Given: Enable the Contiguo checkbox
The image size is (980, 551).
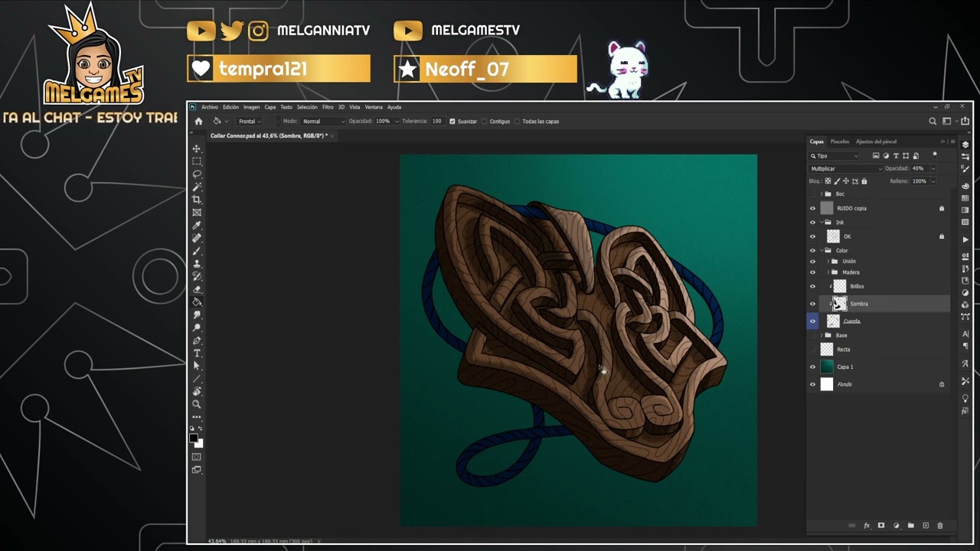Looking at the screenshot, I should (x=485, y=121).
